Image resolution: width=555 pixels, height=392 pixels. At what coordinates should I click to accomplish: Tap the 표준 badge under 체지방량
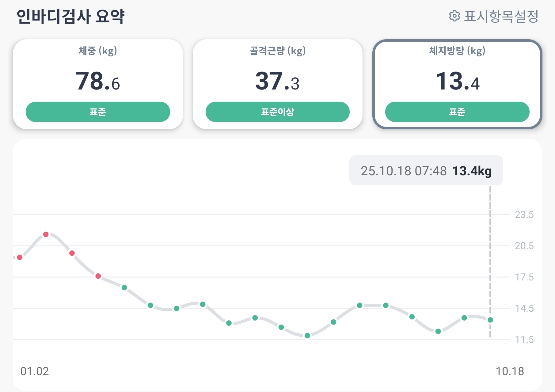[x=457, y=112]
